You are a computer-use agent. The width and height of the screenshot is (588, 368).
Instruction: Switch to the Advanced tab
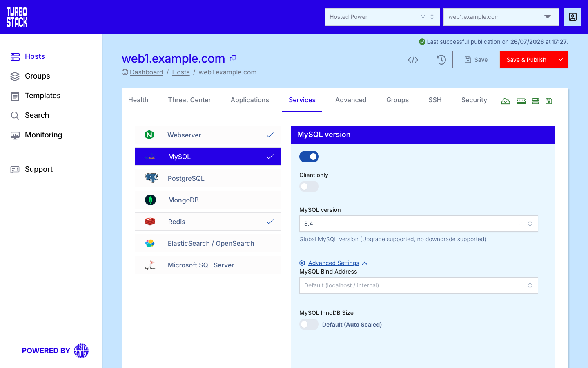(351, 100)
